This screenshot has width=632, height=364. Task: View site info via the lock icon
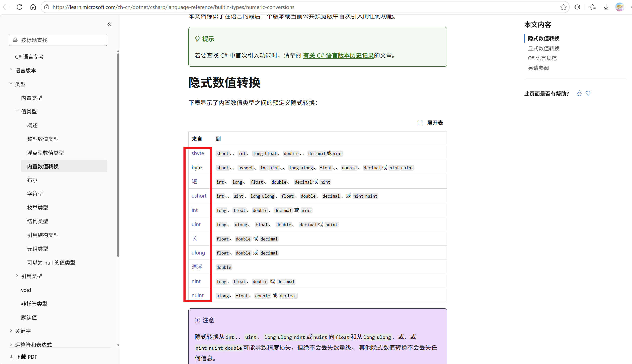[x=47, y=7]
